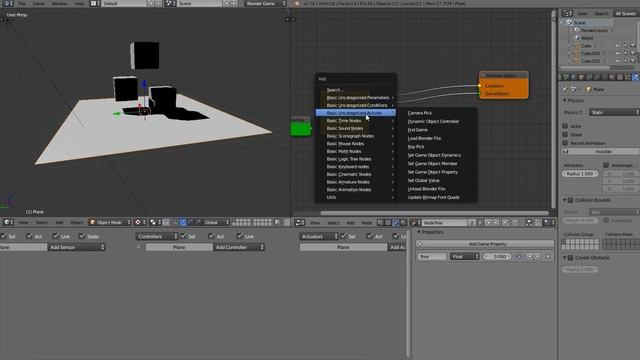Collapse the Create Obstacle panel
The width and height of the screenshot is (640, 360).
564,258
